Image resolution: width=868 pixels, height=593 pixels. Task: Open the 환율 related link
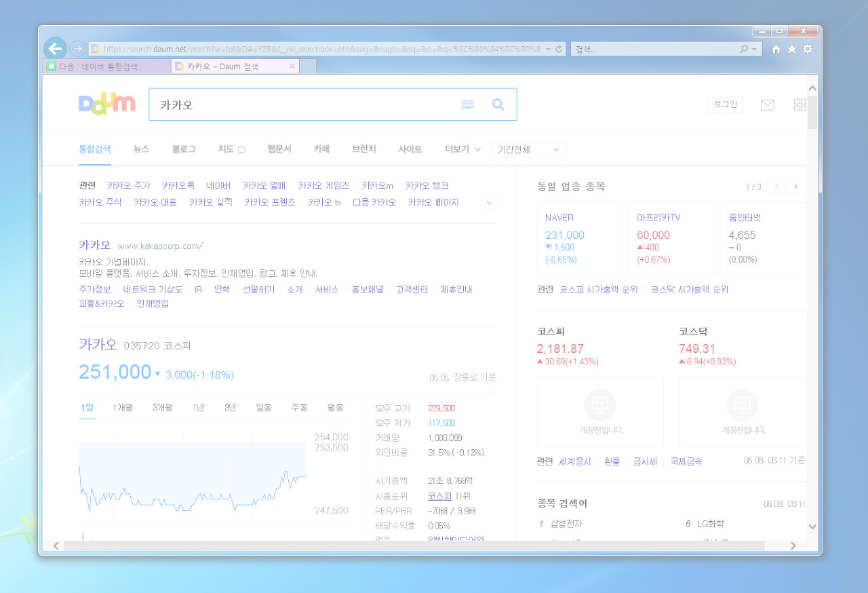tap(612, 461)
